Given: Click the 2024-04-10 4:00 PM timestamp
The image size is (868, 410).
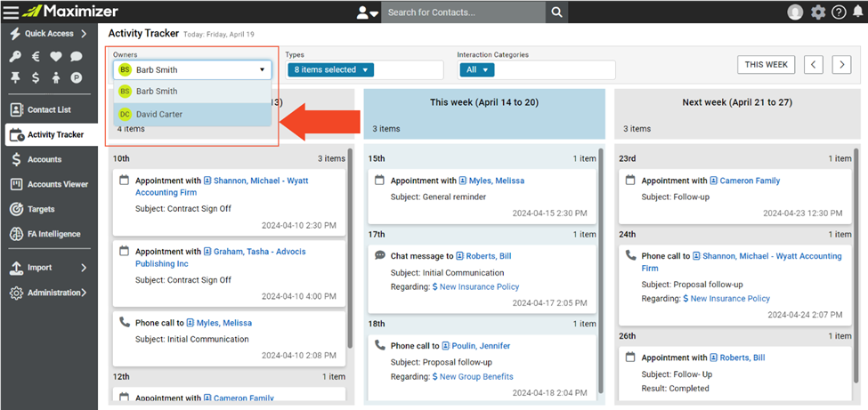Looking at the screenshot, I should (x=299, y=296).
